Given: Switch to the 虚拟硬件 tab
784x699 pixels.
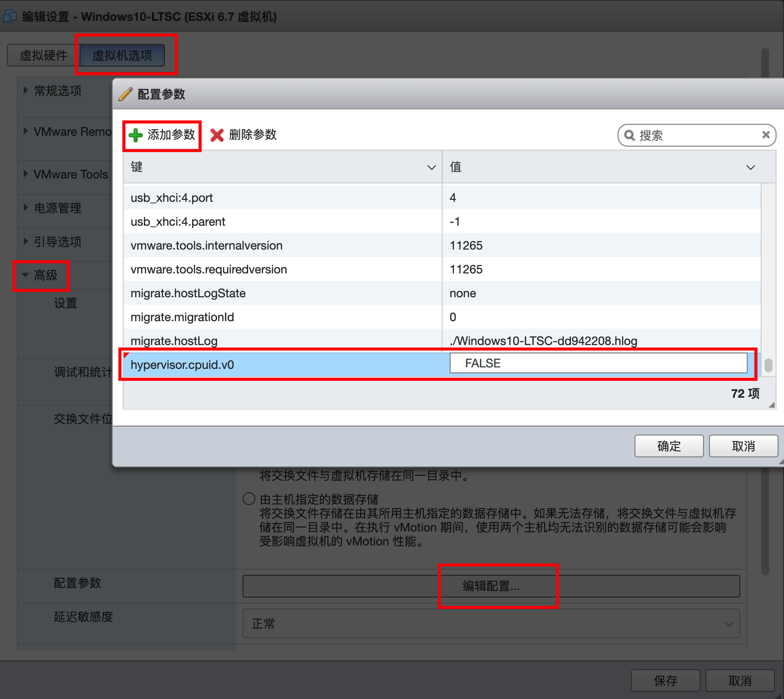Looking at the screenshot, I should tap(43, 55).
